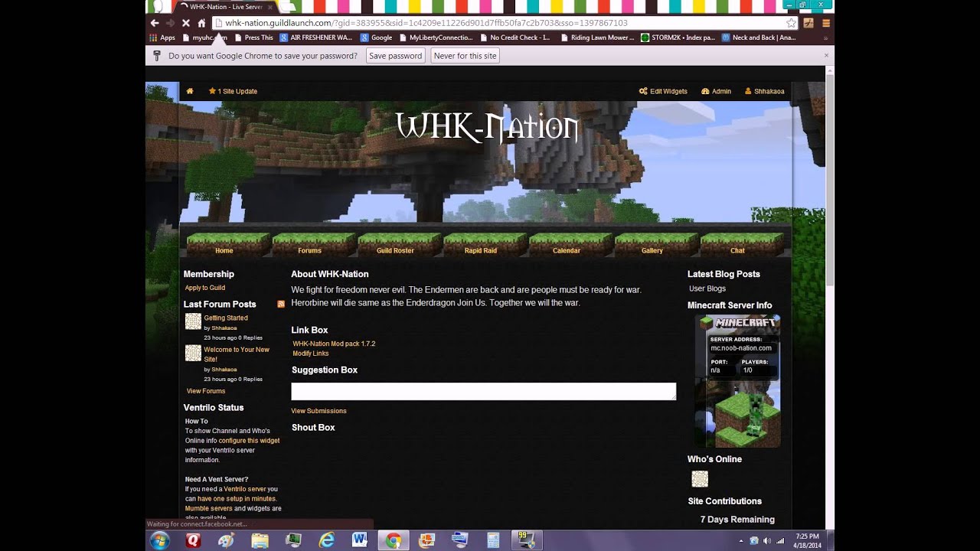Click avatar next to Welcome to Your New Site
Screen dimensions: 980x551
(x=193, y=353)
